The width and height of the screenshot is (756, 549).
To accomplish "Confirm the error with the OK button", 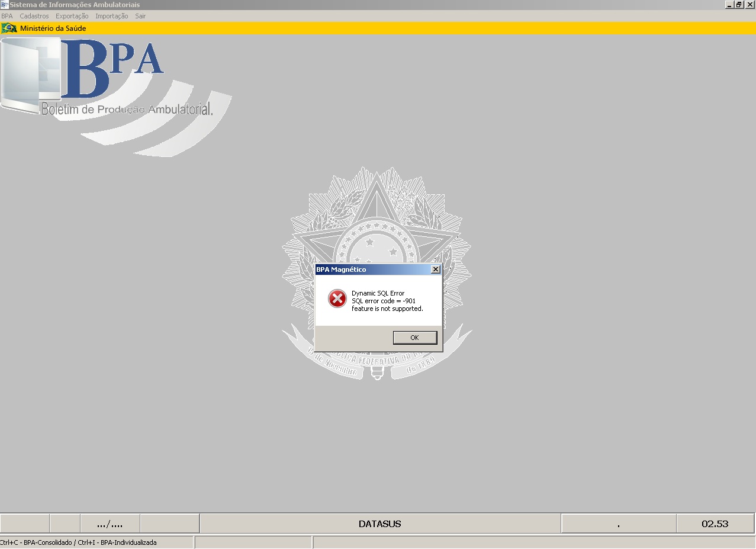I will pyautogui.click(x=414, y=338).
